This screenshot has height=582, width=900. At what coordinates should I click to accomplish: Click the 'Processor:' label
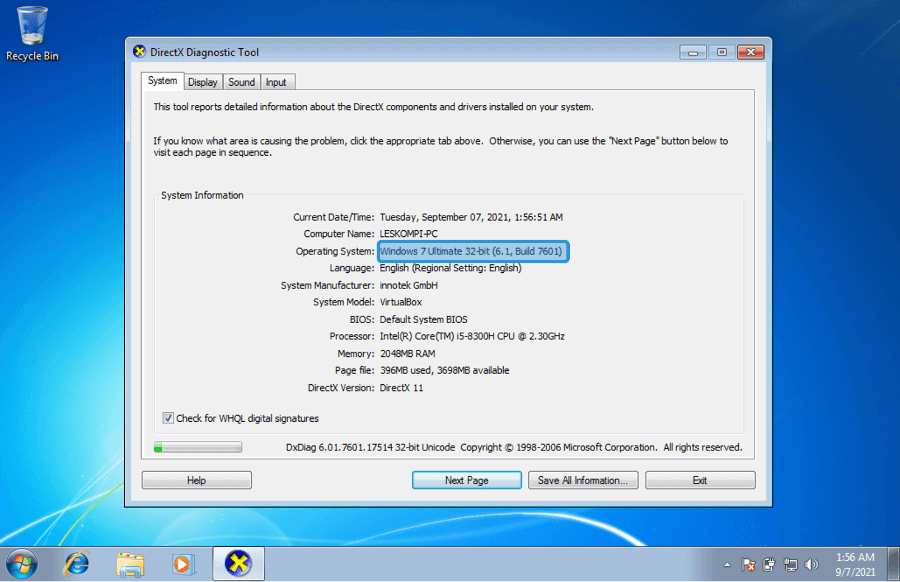pyautogui.click(x=352, y=336)
